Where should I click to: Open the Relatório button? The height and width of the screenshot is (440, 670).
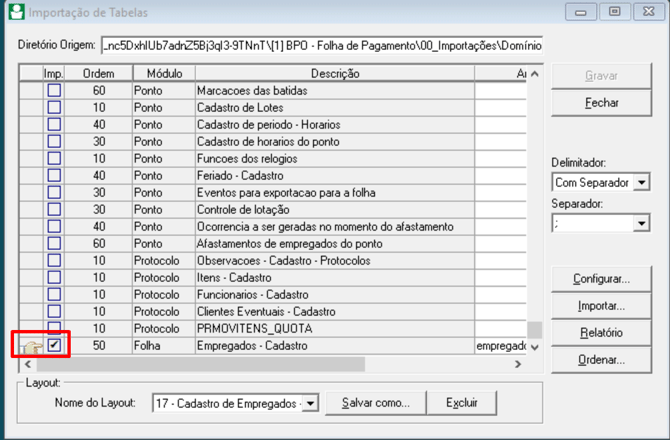click(x=600, y=332)
